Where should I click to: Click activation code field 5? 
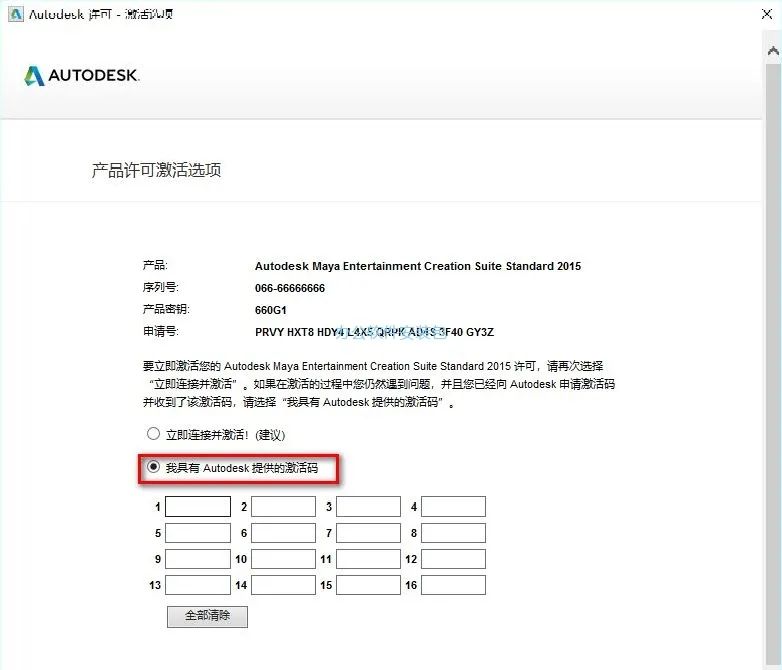198,533
